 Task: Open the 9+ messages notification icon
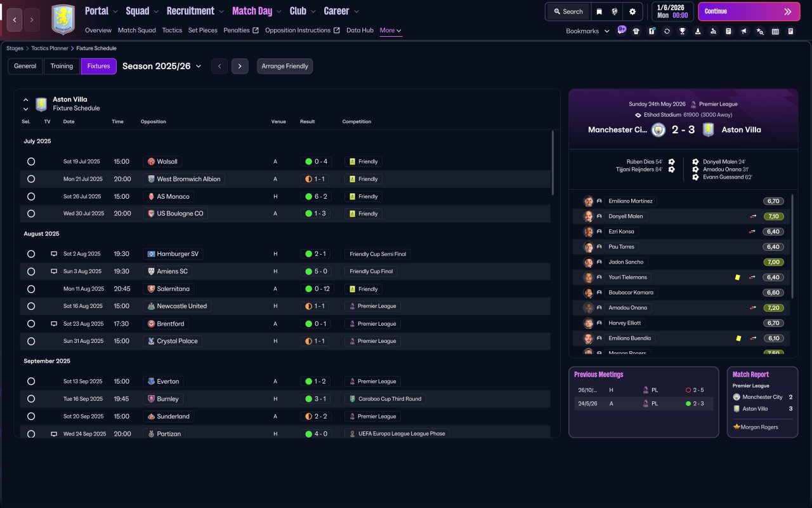tap(621, 30)
